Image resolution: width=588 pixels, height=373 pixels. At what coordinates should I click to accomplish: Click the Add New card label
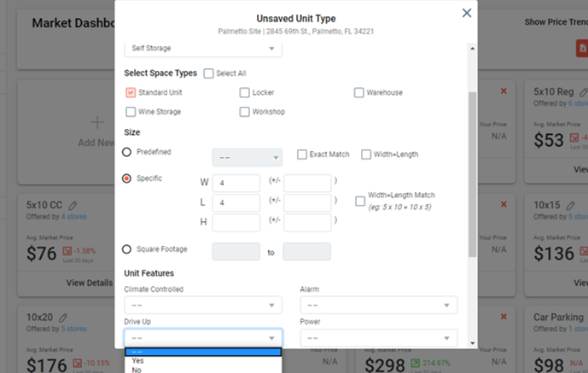[96, 143]
